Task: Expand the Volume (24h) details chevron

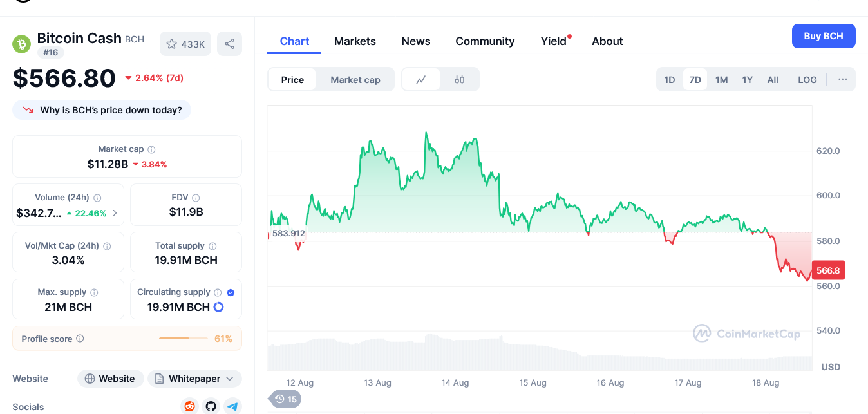Action: (x=115, y=213)
